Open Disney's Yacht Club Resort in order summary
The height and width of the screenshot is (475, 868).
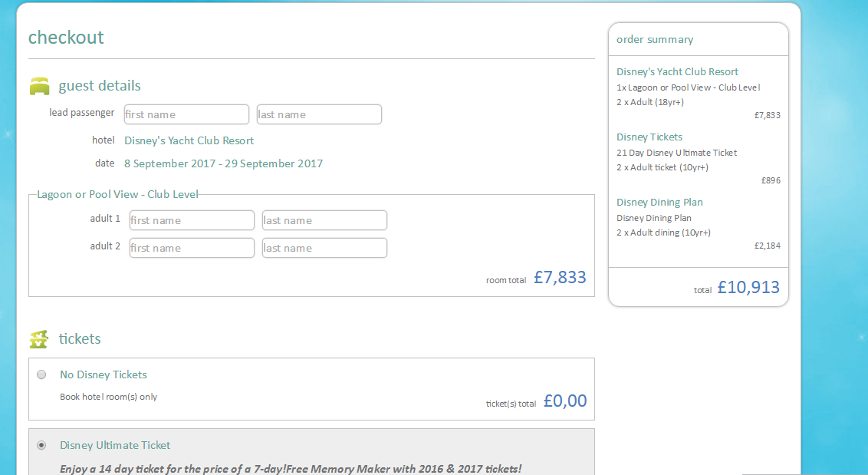(x=677, y=71)
